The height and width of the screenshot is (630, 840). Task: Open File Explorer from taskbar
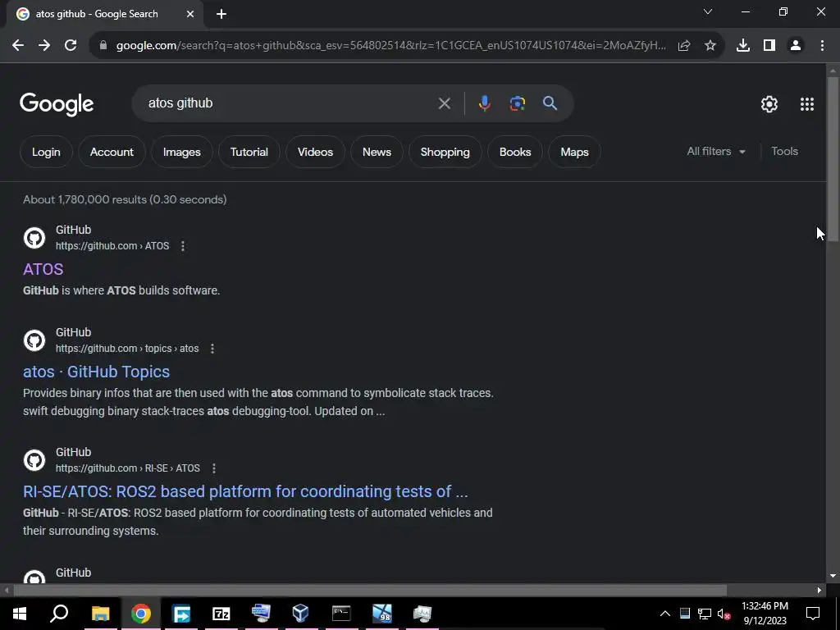click(x=100, y=614)
